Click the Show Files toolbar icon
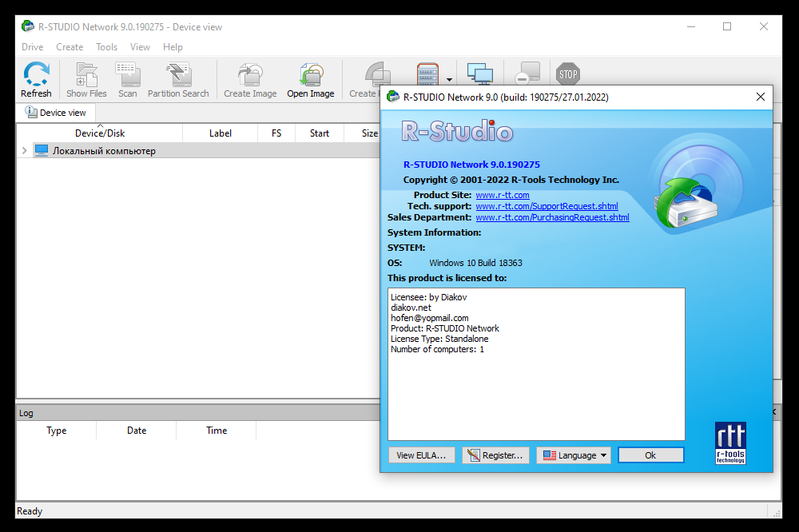 click(x=86, y=80)
